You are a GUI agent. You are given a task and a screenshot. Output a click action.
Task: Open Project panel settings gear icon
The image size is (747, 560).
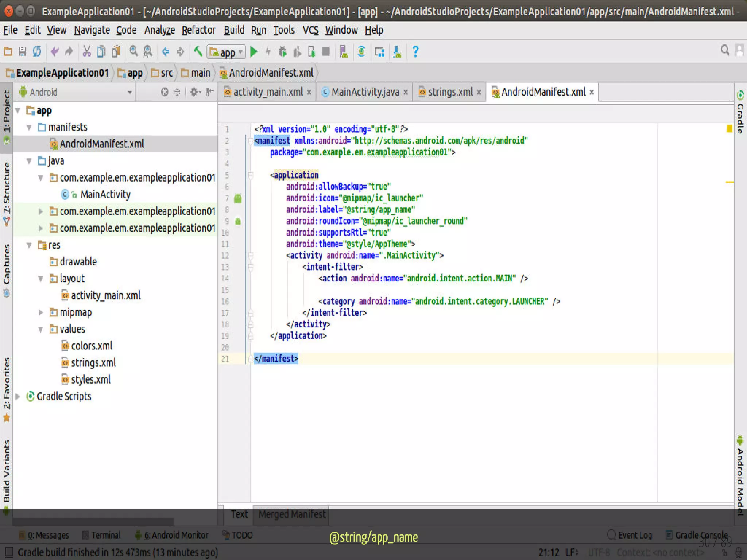(x=196, y=92)
